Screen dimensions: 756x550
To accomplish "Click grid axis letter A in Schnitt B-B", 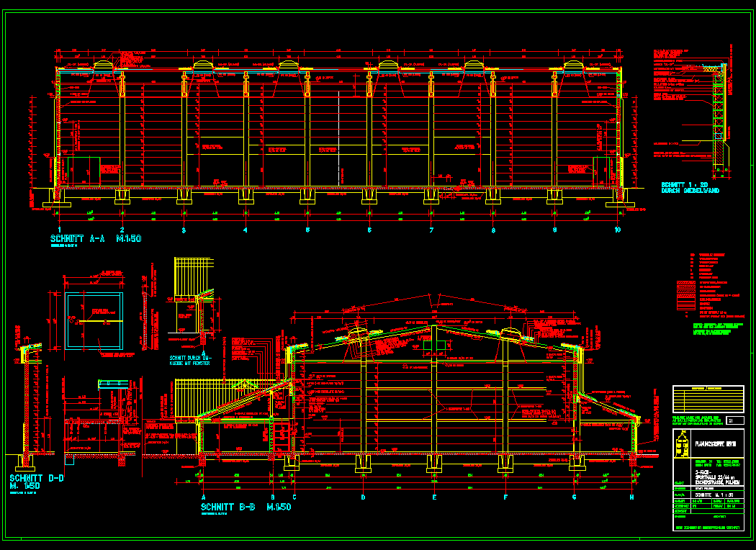I will [203, 497].
